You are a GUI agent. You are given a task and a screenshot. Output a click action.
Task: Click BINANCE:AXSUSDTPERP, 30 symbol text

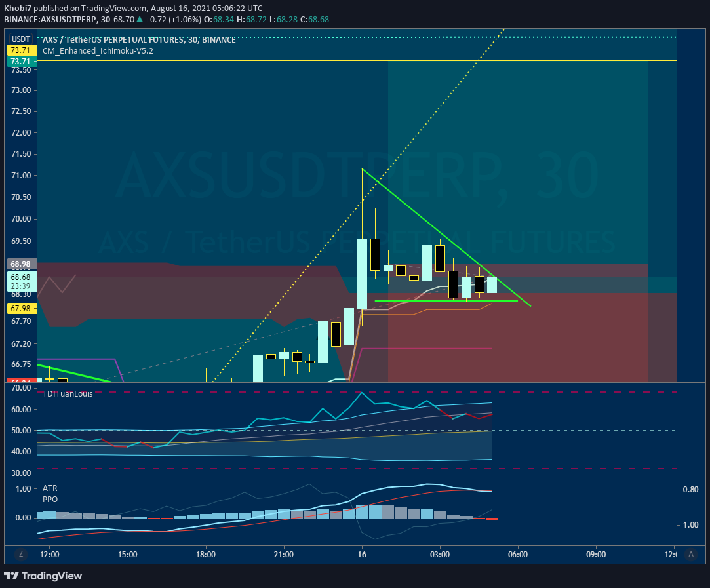point(57,20)
